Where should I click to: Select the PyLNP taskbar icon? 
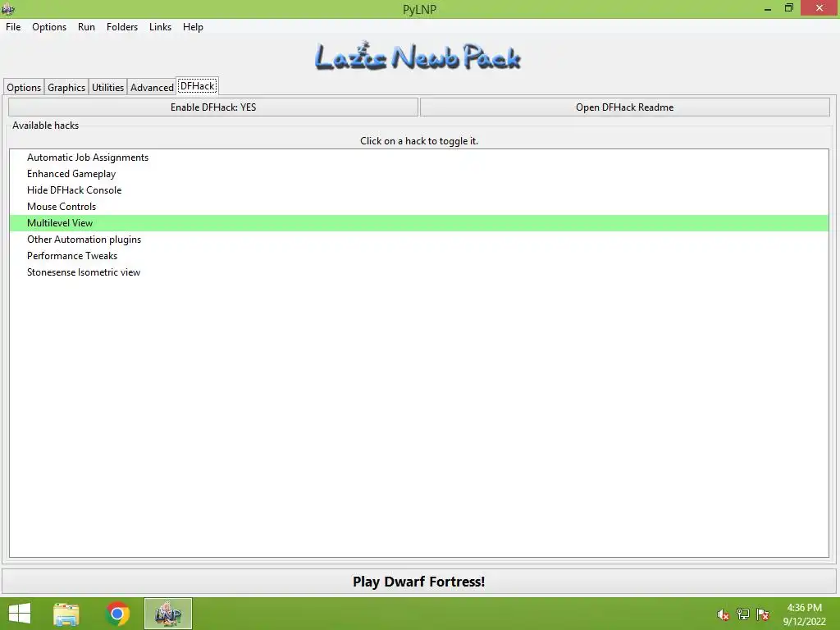tap(167, 614)
